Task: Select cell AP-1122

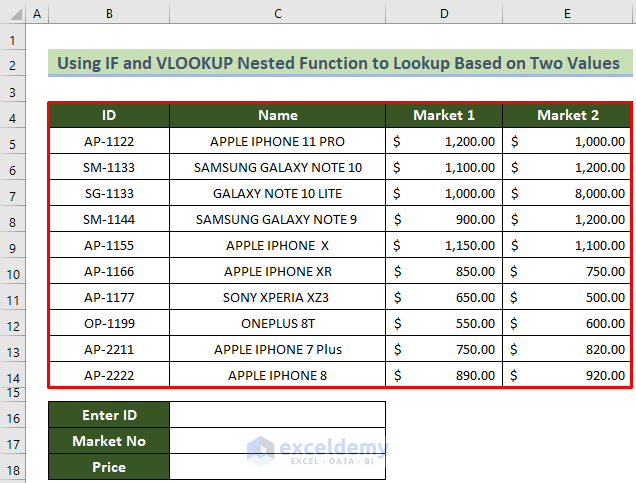Action: click(109, 141)
